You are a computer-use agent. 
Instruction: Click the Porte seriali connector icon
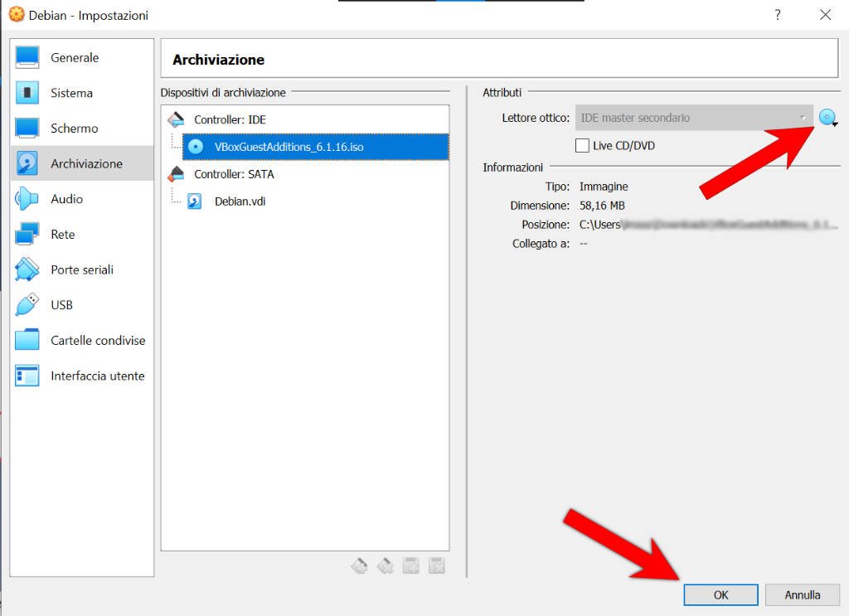point(27,269)
